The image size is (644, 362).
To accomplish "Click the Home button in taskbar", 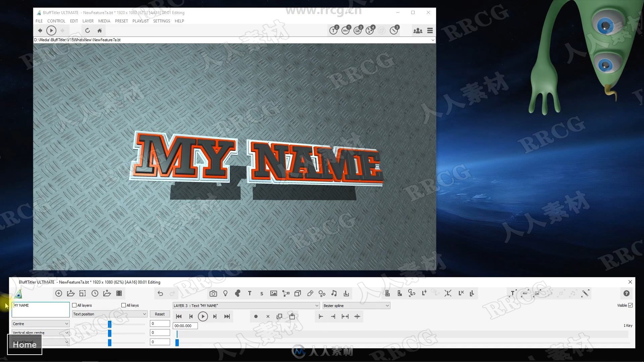I will pyautogui.click(x=25, y=344).
